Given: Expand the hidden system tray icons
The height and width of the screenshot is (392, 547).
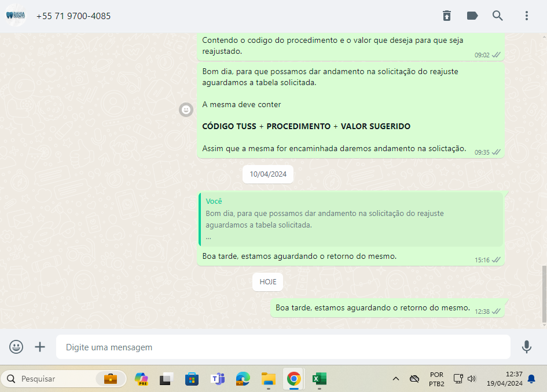Looking at the screenshot, I should (396, 379).
